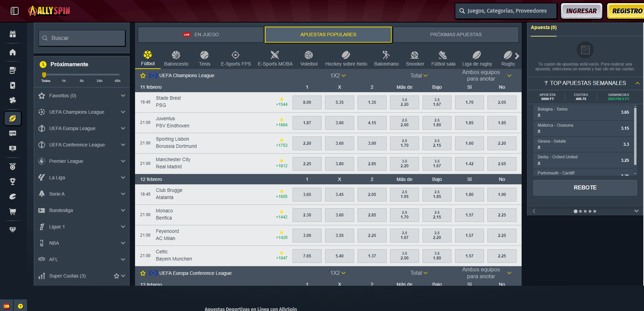The image size is (644, 311).
Task: Toggle the sidebar menu panel icon
Action: (15, 11)
